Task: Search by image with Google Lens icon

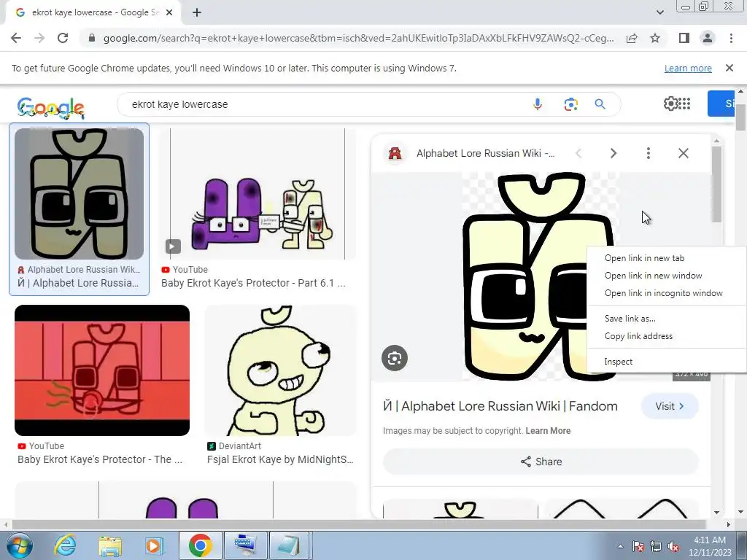Action: (570, 104)
